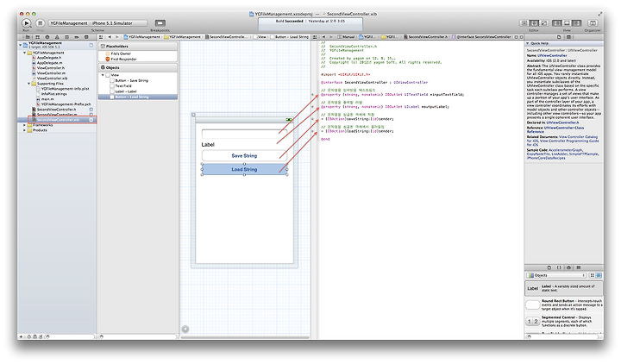Click the text field on the canvas

[244, 134]
